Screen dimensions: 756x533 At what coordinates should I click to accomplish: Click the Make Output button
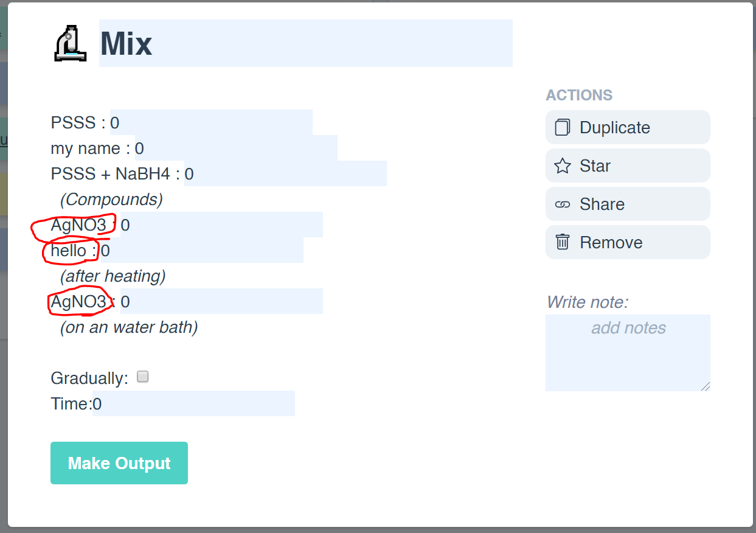(119, 463)
